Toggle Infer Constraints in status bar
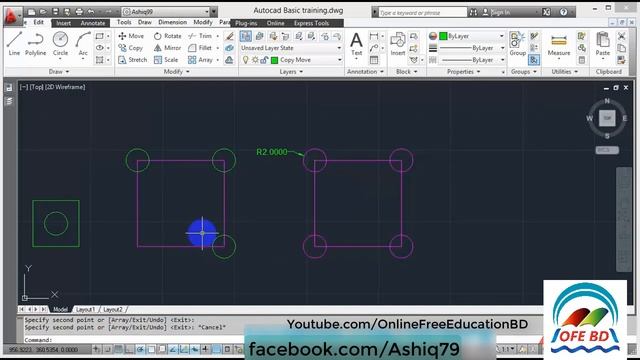The image size is (640, 360). [96, 349]
